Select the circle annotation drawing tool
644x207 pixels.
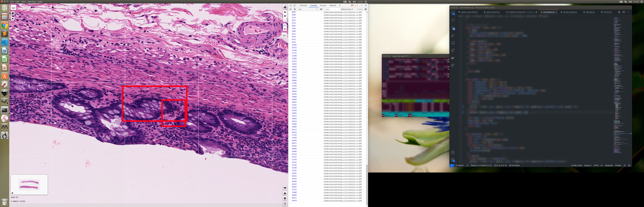(x=285, y=20)
